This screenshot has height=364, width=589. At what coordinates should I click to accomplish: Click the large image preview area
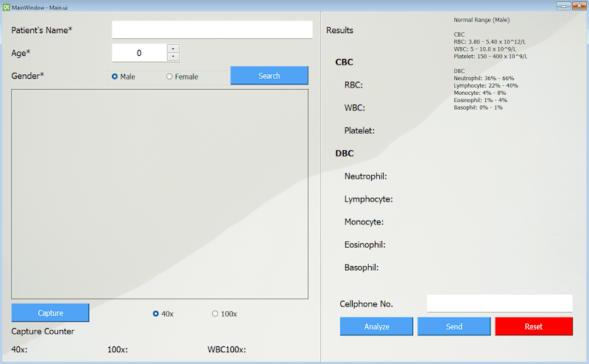click(x=160, y=194)
